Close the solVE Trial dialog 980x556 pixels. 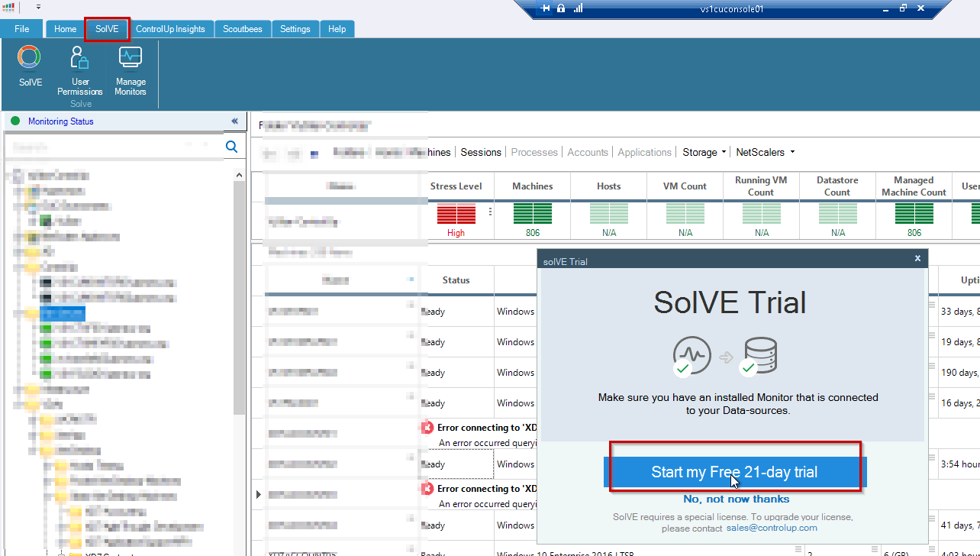click(x=917, y=258)
